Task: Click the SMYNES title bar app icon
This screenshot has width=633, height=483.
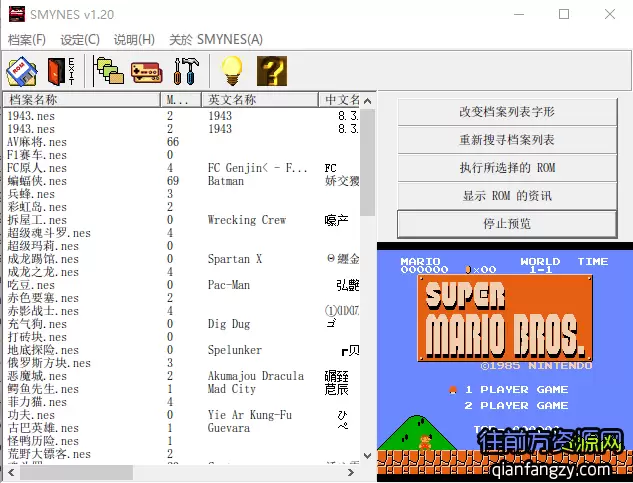Action: (17, 14)
